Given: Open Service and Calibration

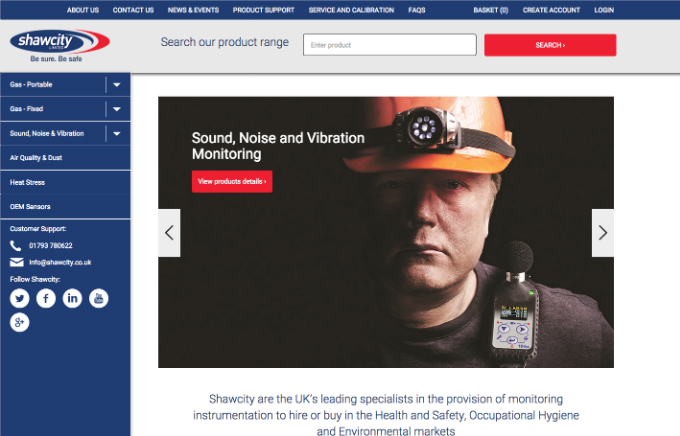Looking at the screenshot, I should point(351,10).
